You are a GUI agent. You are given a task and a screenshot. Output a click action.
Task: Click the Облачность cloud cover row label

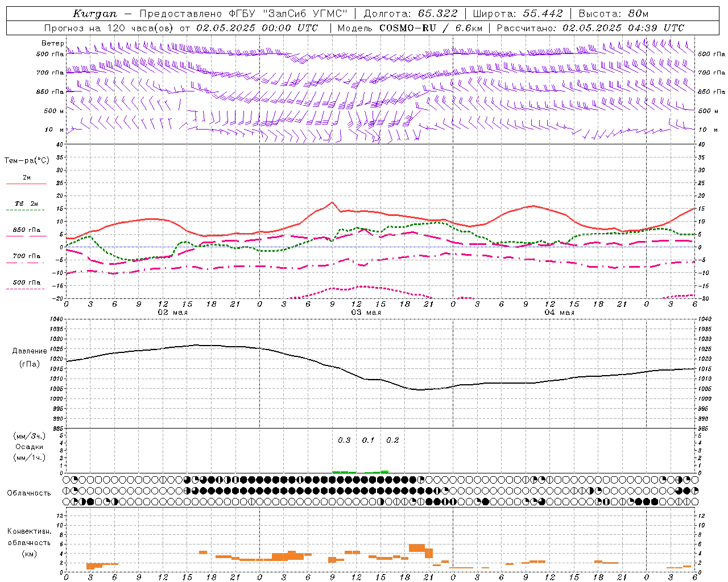[29, 493]
